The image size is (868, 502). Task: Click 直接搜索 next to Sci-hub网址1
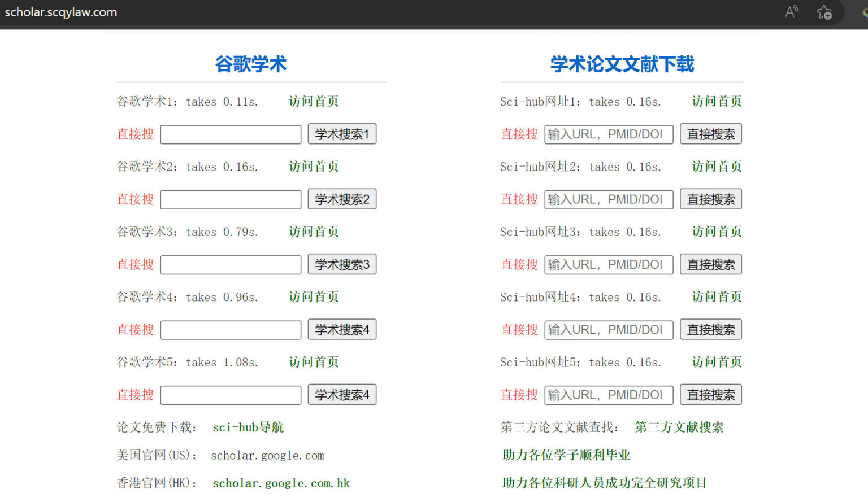pyautogui.click(x=710, y=134)
